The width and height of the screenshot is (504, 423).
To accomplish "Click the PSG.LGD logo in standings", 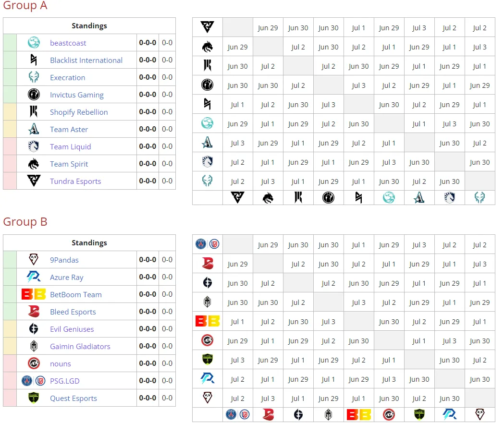I will [x=34, y=381].
